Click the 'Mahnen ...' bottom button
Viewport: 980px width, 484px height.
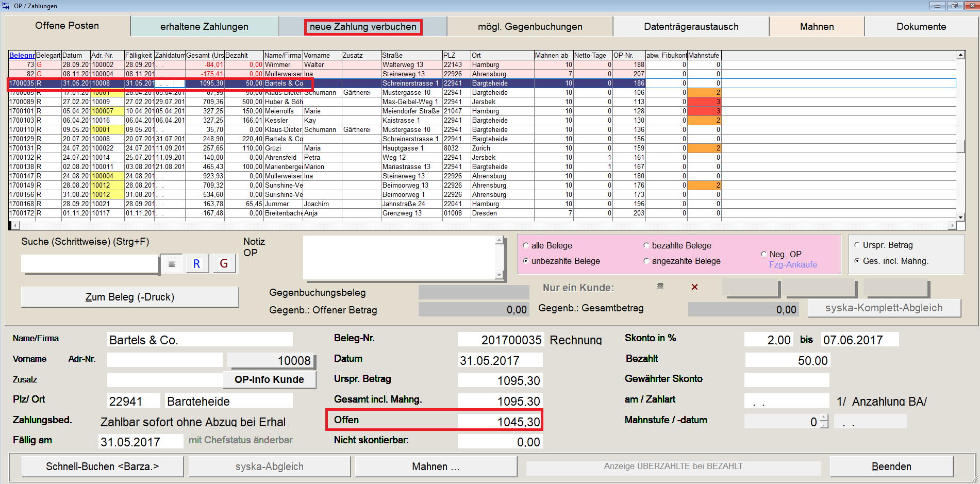coord(436,466)
